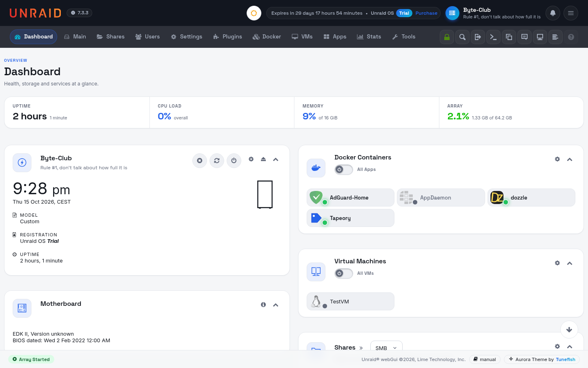Click the help question mark icon

click(x=571, y=37)
